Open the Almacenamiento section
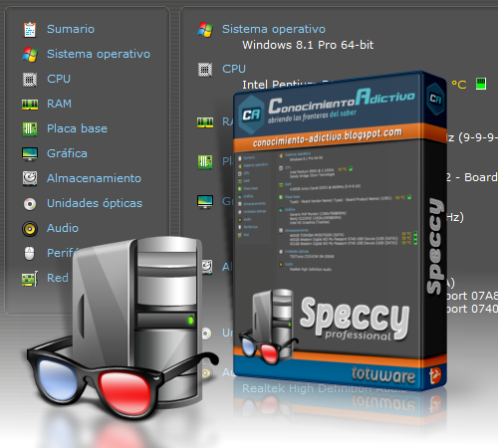Screen dimensions: 498x448 [x=94, y=178]
